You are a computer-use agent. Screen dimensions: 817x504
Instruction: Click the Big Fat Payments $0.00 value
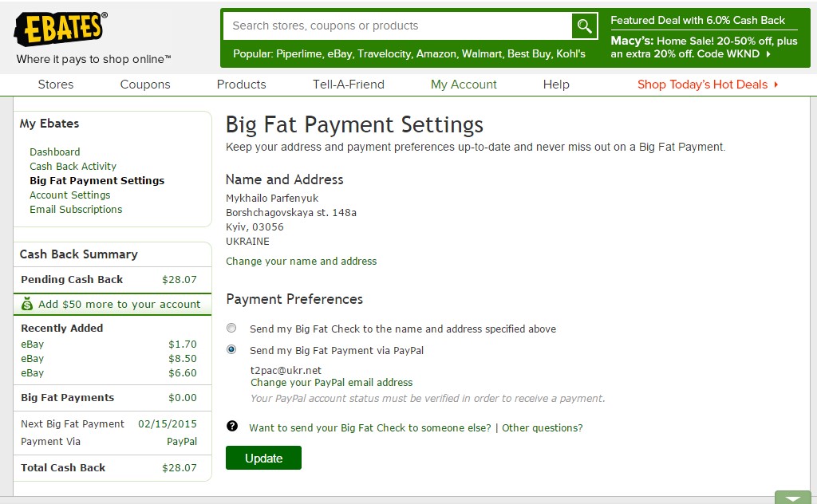(x=183, y=398)
